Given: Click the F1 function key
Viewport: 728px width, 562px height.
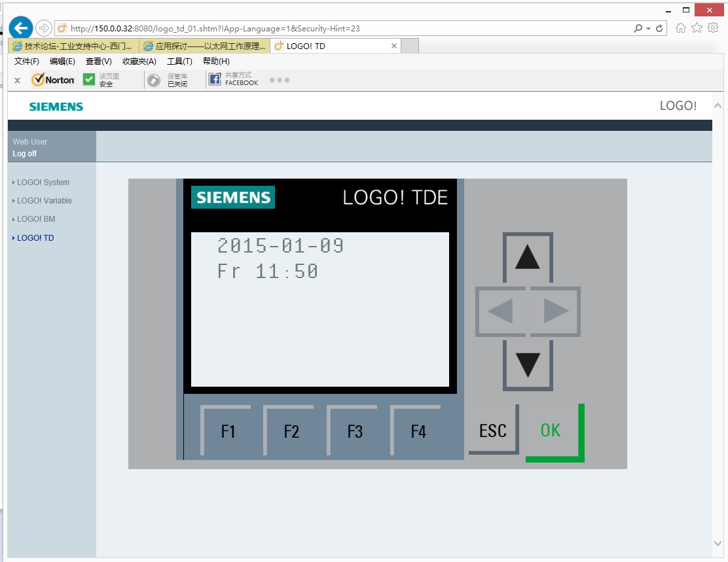Looking at the screenshot, I should click(x=226, y=431).
